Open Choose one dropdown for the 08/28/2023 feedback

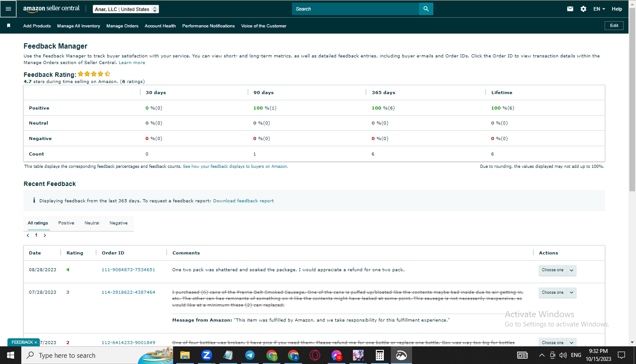coord(557,270)
